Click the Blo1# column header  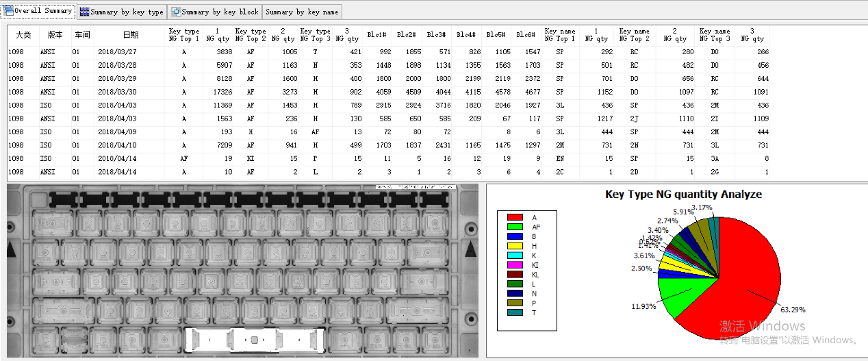tap(376, 35)
